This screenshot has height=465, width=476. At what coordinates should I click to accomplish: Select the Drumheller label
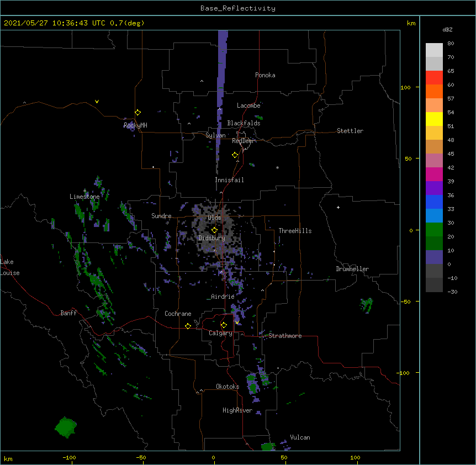(x=352, y=269)
